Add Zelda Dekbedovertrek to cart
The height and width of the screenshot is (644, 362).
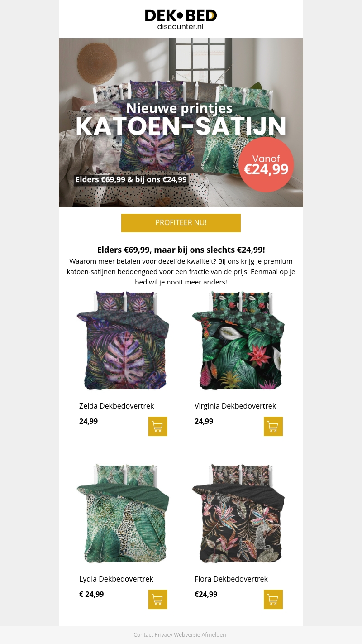(158, 426)
